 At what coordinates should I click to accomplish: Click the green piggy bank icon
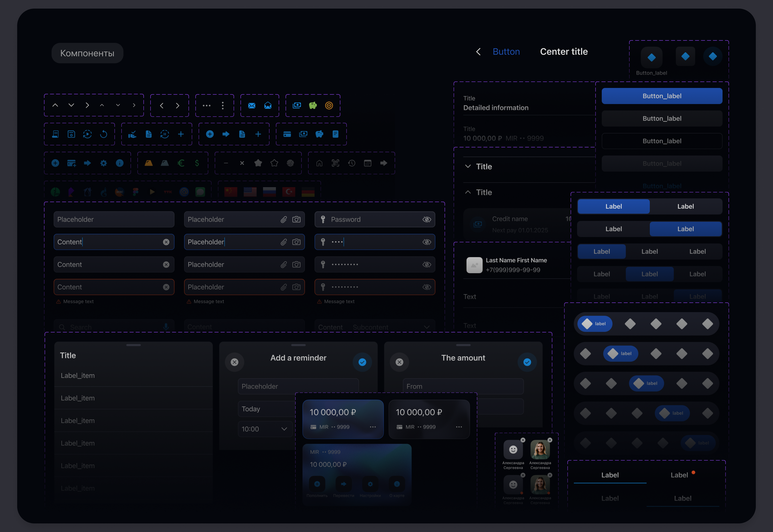click(x=313, y=106)
